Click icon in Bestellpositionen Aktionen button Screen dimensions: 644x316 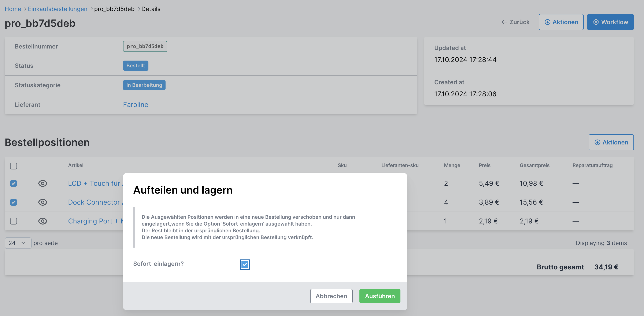[x=597, y=142]
